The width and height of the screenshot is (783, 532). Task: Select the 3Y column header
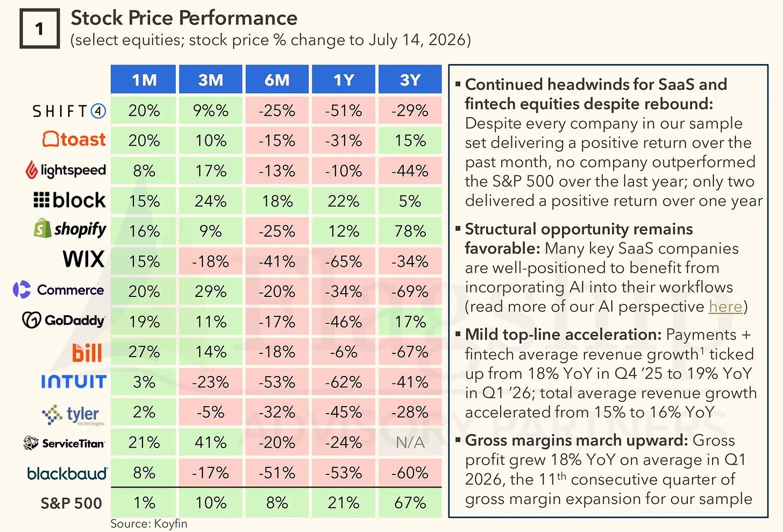[x=410, y=80]
